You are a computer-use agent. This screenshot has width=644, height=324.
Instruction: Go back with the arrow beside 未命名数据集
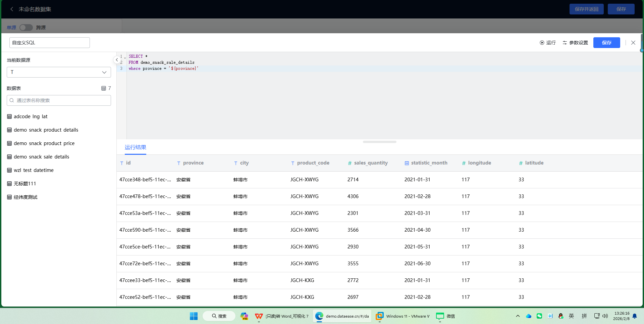(12, 9)
